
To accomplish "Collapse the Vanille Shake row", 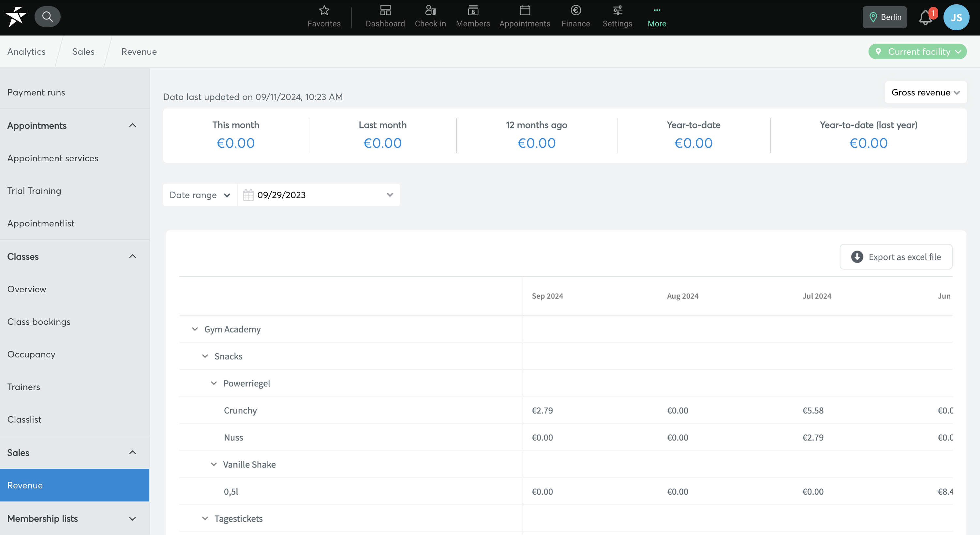I will click(214, 464).
